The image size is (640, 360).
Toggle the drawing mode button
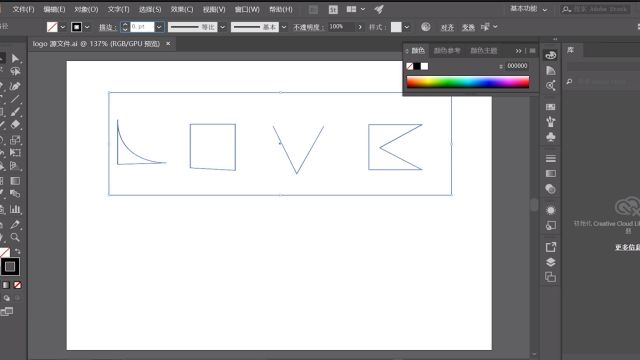[x=7, y=298]
